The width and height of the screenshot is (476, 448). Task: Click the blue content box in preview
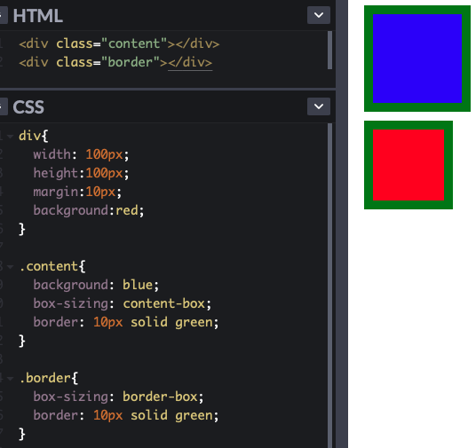[x=417, y=59]
